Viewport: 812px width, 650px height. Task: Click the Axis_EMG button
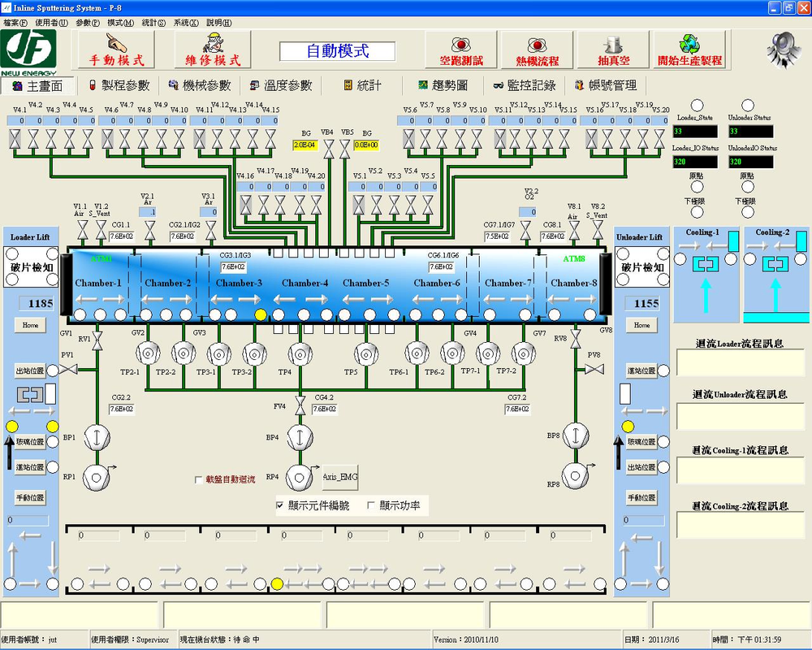pyautogui.click(x=340, y=476)
